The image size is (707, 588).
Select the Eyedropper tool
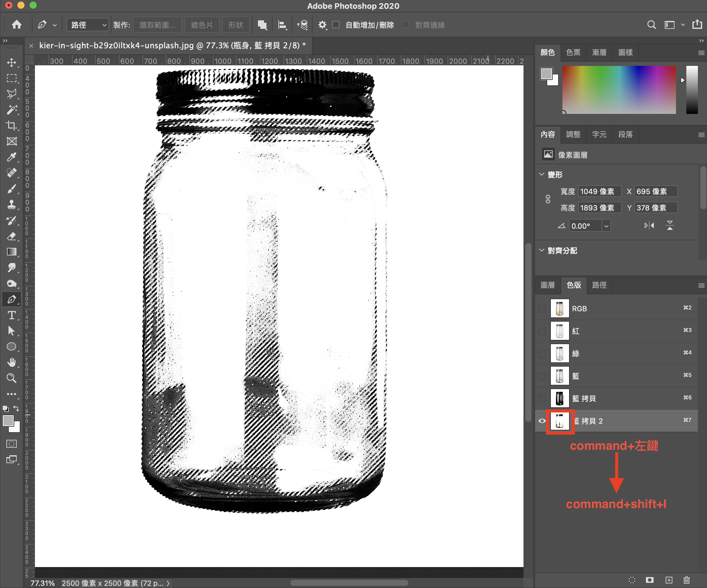[12, 157]
